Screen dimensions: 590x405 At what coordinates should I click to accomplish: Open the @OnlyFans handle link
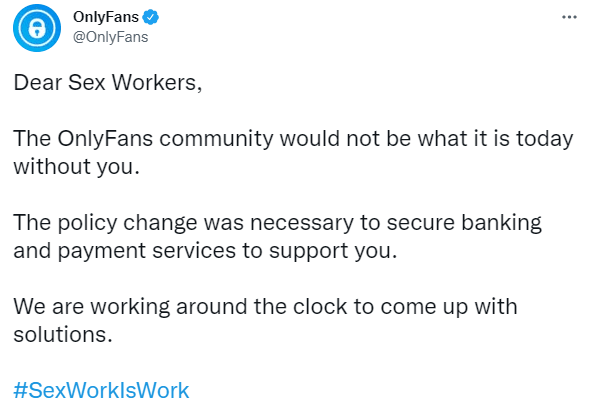pos(111,37)
